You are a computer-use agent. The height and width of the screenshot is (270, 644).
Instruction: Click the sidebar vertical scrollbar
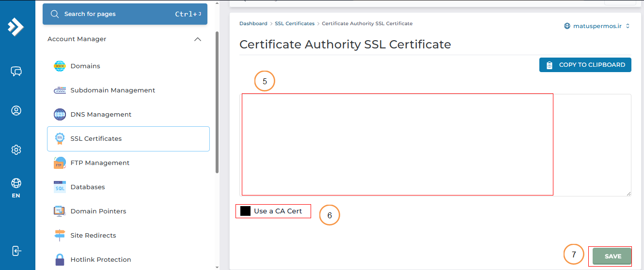click(217, 102)
